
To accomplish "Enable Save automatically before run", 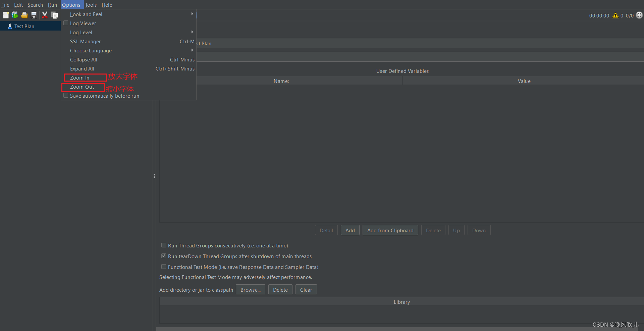I will [66, 96].
